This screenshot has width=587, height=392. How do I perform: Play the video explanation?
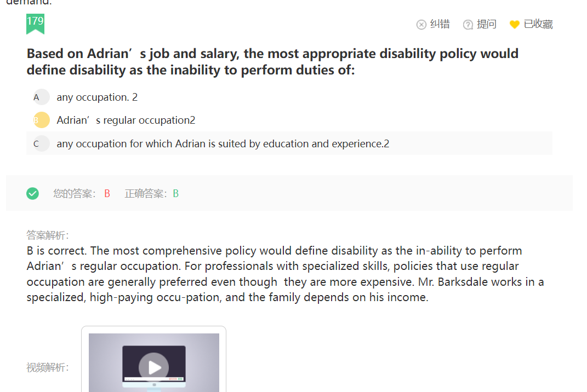(x=153, y=367)
